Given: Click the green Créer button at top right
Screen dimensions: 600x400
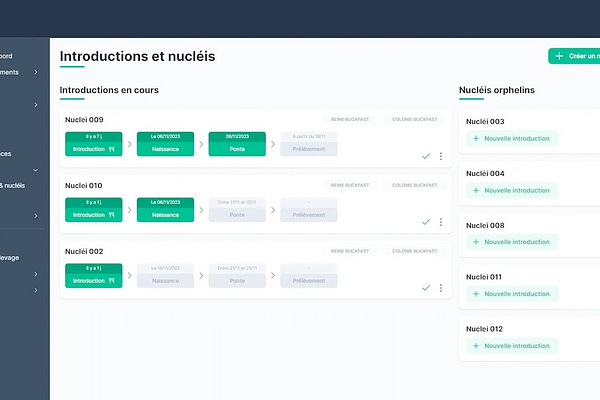Looking at the screenshot, I should (x=574, y=56).
